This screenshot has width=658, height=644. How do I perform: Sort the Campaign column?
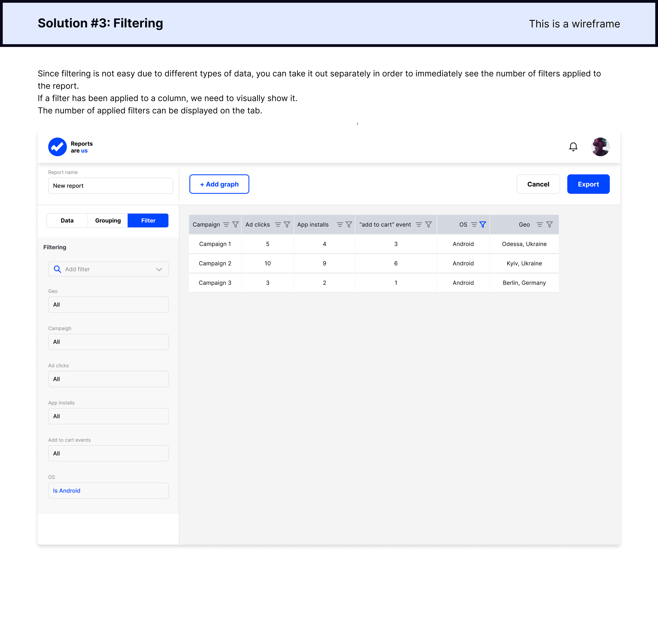click(226, 225)
